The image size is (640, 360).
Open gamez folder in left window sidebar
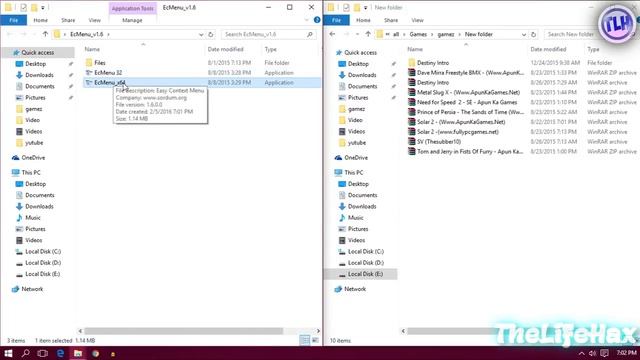[33, 109]
